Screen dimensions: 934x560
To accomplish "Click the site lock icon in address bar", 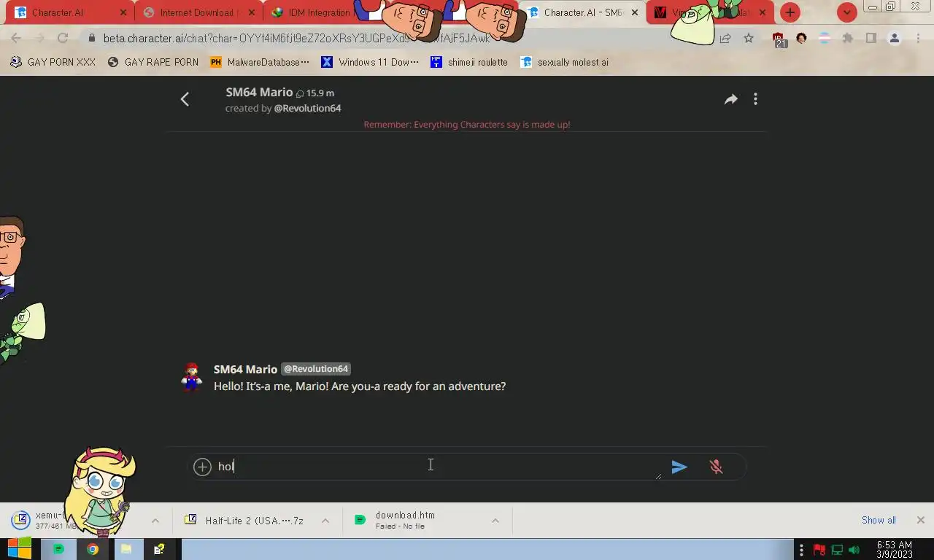I will [91, 38].
